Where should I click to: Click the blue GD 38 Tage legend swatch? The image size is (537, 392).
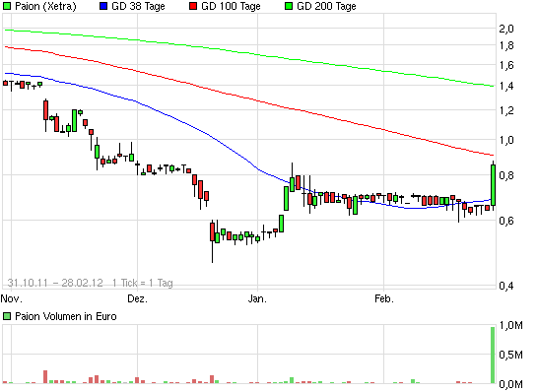(x=103, y=6)
